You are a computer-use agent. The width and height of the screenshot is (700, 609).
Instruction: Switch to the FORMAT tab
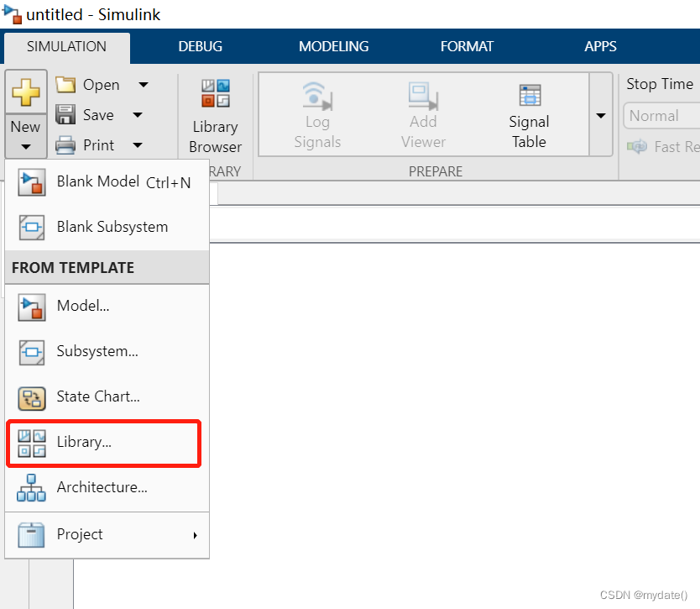tap(467, 46)
